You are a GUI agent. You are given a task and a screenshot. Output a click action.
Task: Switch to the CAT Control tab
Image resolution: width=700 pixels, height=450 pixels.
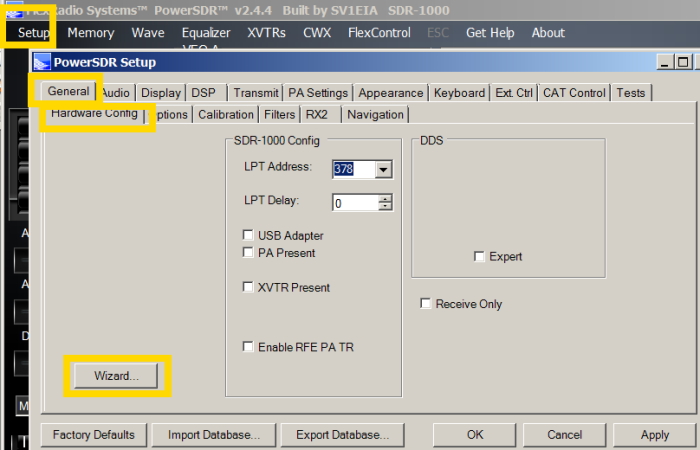click(x=574, y=93)
